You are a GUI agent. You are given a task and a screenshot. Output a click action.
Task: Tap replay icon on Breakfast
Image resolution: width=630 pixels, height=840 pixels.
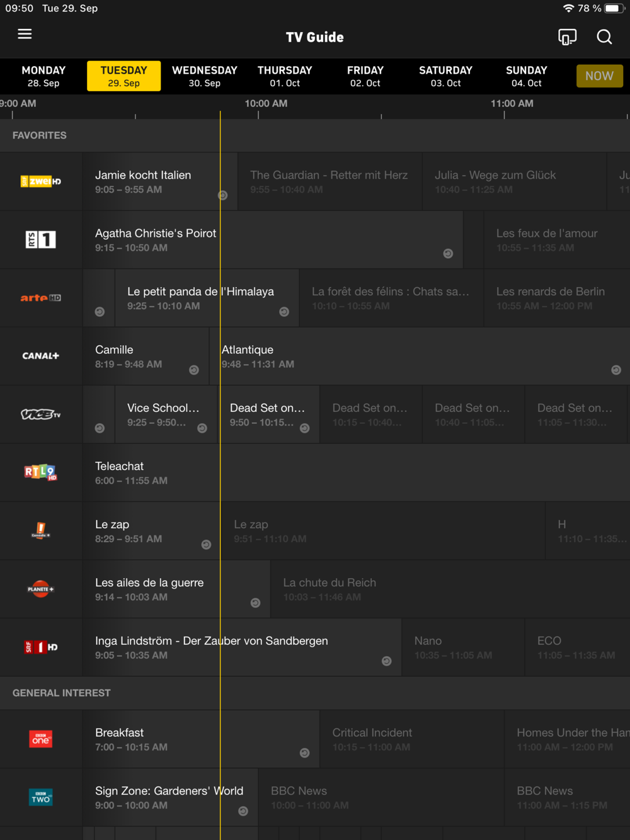[x=304, y=753]
